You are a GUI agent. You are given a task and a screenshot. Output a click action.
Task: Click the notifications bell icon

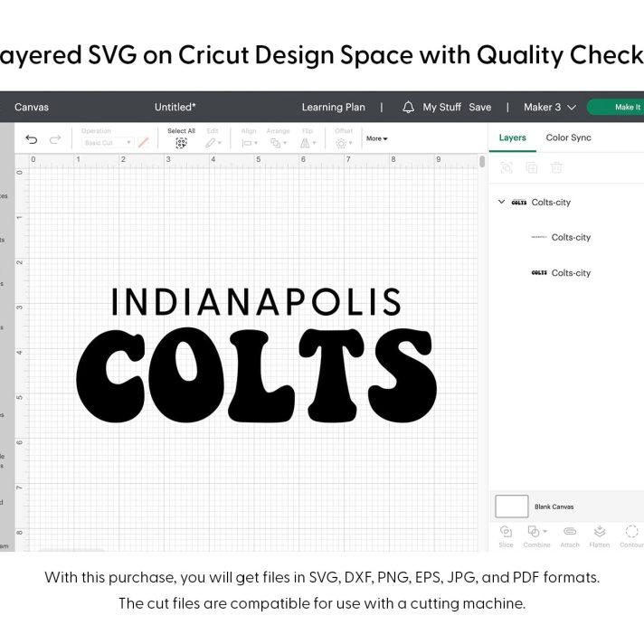tap(408, 108)
